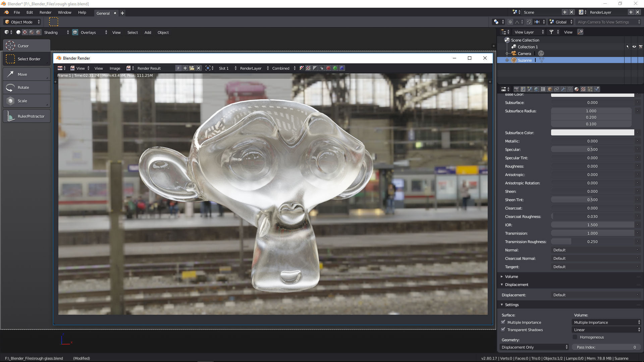This screenshot has height=362, width=644.
Task: Open the Global orientation dropdown
Action: 561,22
